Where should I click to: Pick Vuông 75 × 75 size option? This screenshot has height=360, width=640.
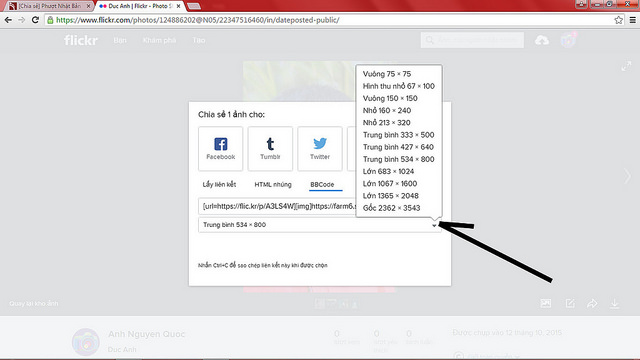coord(387,74)
